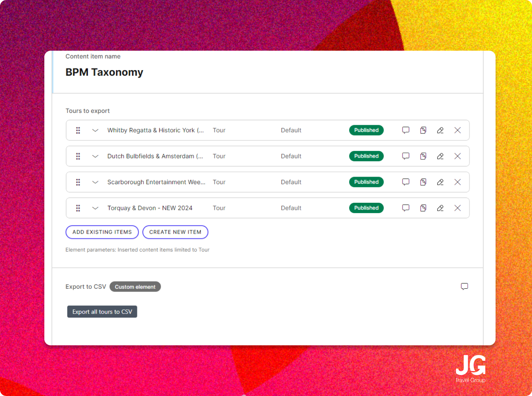This screenshot has width=532, height=396.
Task: Expand the Torquay & Devon row
Action: (x=95, y=208)
